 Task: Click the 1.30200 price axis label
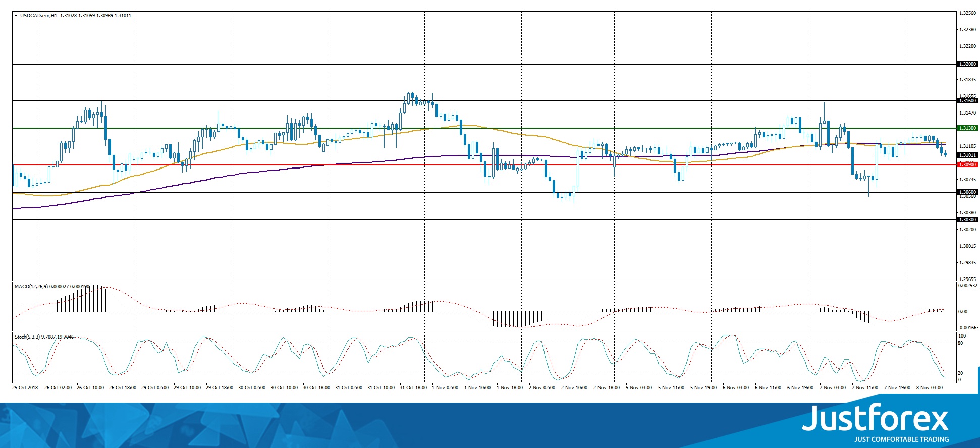[x=967, y=230]
